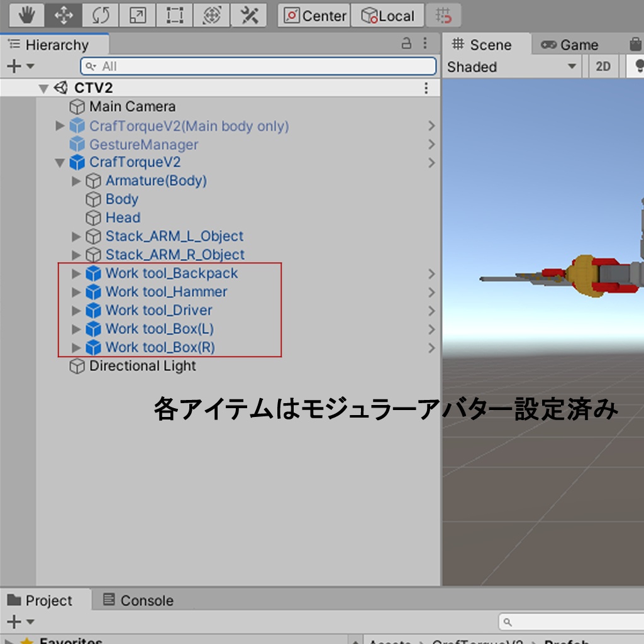The height and width of the screenshot is (644, 644).
Task: Select the Rect Transform tool
Action: (x=173, y=15)
